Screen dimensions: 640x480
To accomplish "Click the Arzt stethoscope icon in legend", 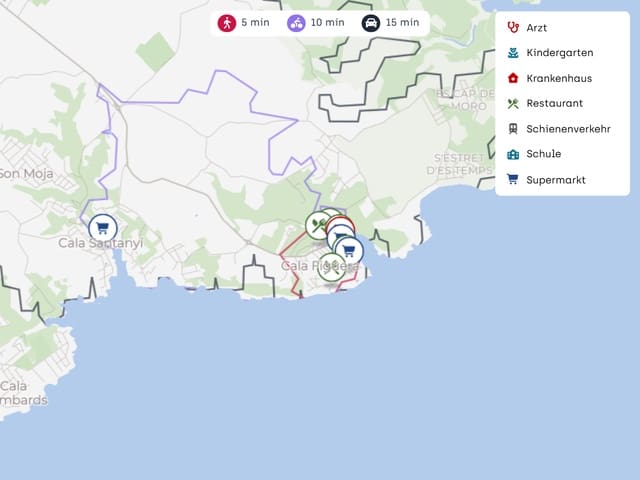I will (513, 28).
